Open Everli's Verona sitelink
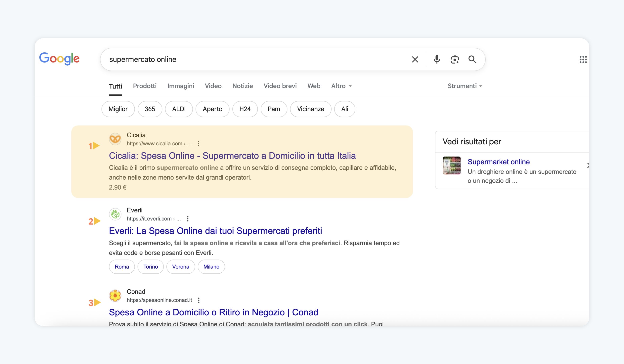The width and height of the screenshot is (624, 364). tap(181, 267)
